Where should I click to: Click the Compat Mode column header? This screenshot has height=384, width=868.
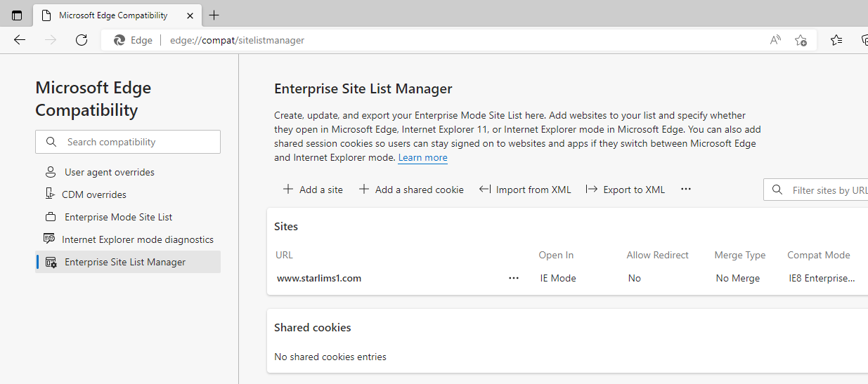click(x=819, y=255)
